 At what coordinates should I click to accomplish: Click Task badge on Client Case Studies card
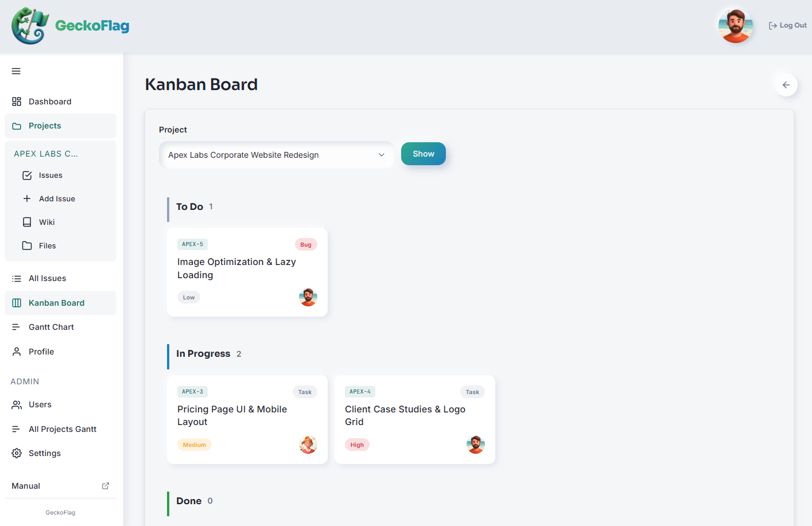click(x=472, y=392)
